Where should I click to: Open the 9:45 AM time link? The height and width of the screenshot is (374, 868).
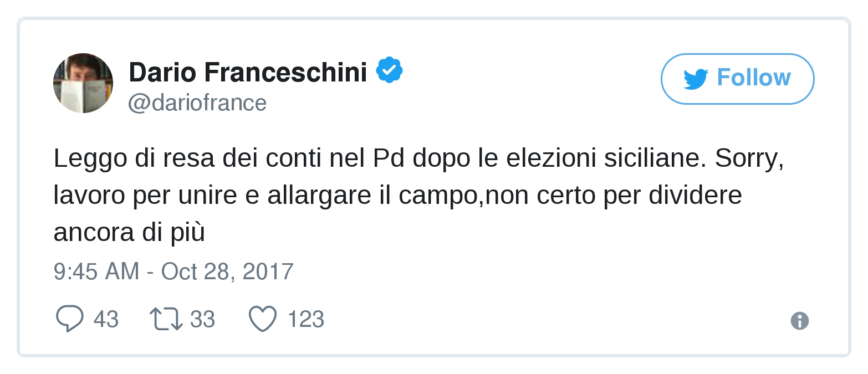click(96, 271)
